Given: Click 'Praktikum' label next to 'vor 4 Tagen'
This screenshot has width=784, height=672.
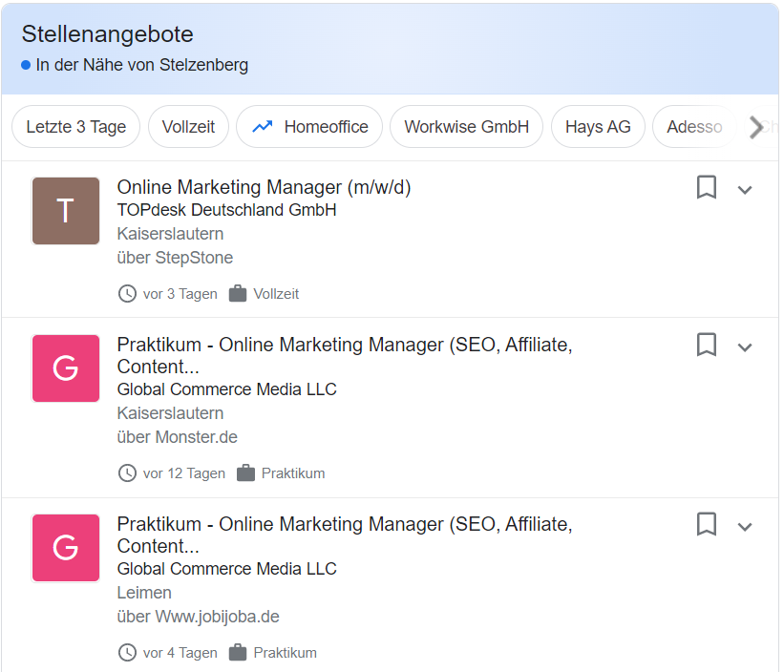Looking at the screenshot, I should pyautogui.click(x=285, y=653).
